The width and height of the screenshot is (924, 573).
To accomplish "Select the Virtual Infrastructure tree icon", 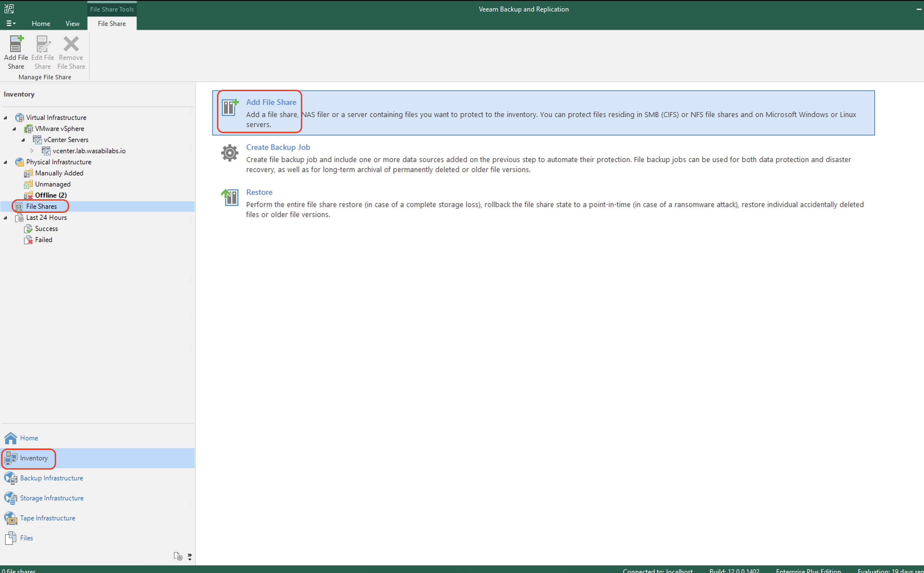I will pos(19,118).
